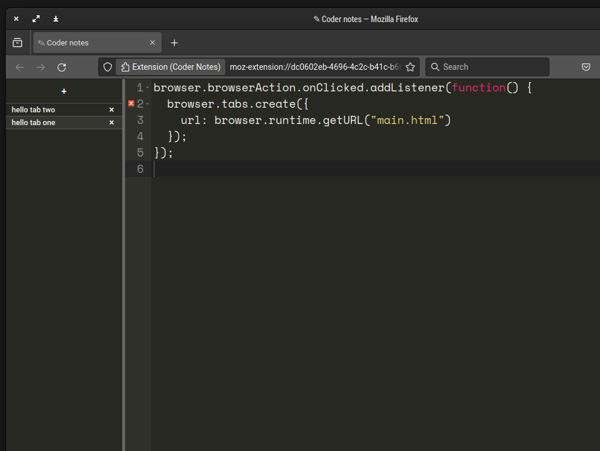Click the 'function' keyword on line 1
This screenshot has width=600, height=451.
479,88
